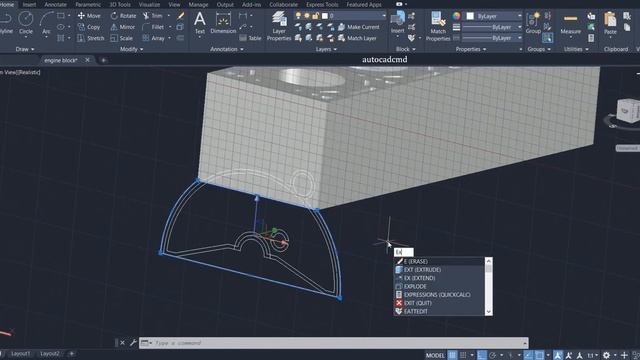This screenshot has height=360, width=640.
Task: Click the object color wheel icon
Action: [456, 16]
